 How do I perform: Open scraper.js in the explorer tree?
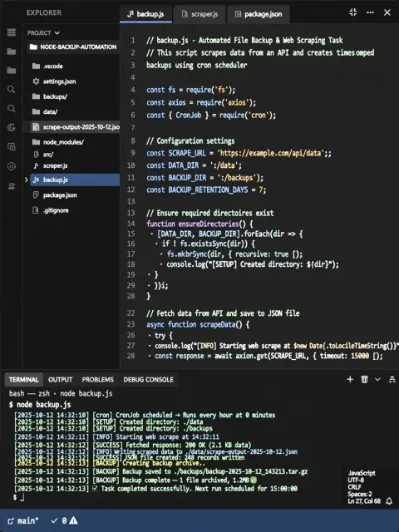pyautogui.click(x=50, y=165)
